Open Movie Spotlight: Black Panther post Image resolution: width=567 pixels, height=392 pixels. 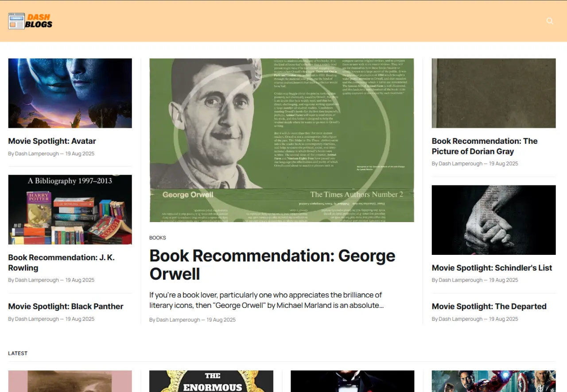point(66,306)
